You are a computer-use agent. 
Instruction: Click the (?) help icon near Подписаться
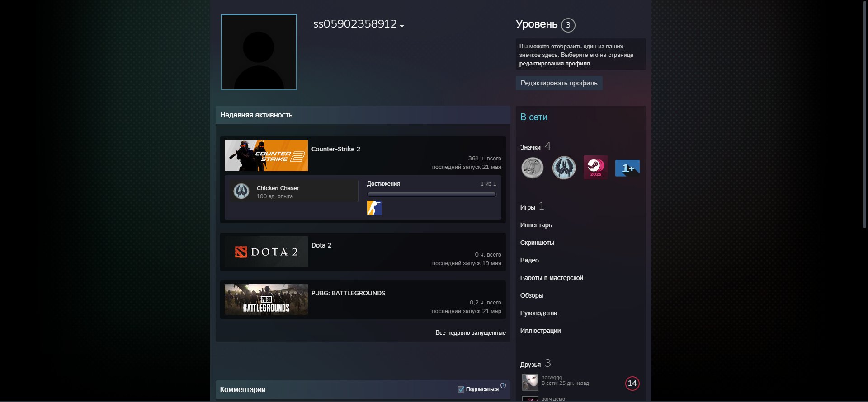click(503, 385)
